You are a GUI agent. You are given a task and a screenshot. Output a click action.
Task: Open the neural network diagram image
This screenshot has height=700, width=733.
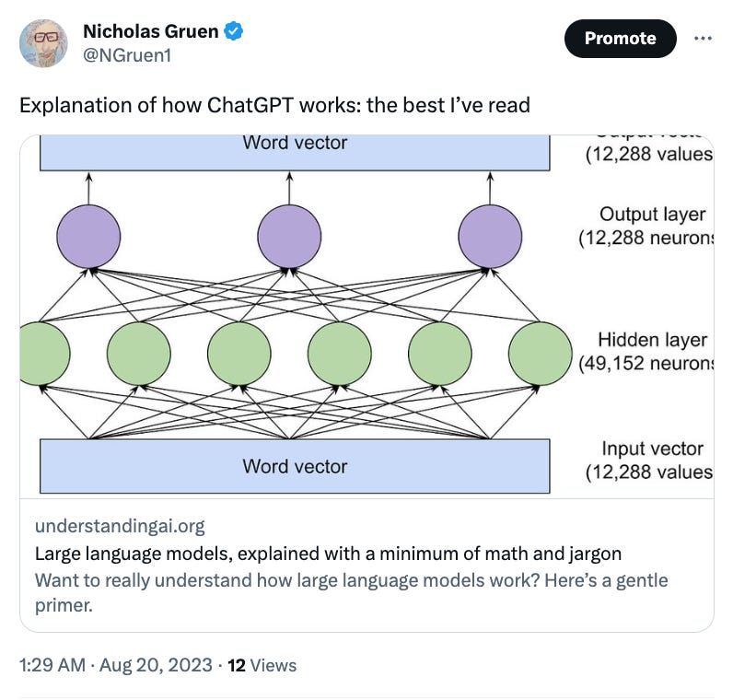(x=366, y=317)
